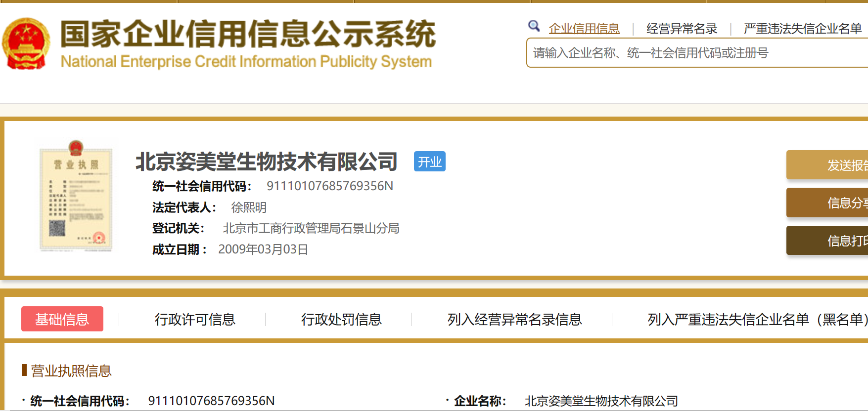The image size is (868, 411).
Task: Select the 企业信用信息 search tab
Action: [584, 29]
